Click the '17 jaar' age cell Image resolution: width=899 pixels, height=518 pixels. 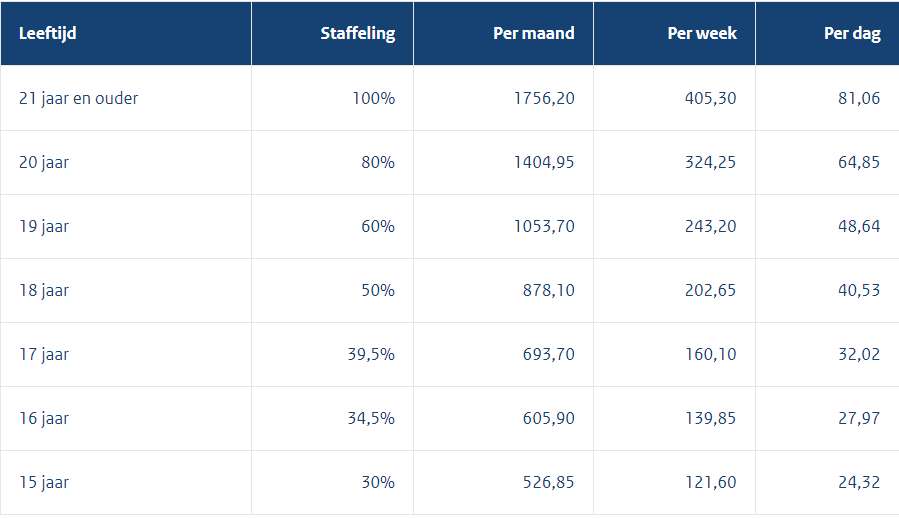tap(44, 354)
